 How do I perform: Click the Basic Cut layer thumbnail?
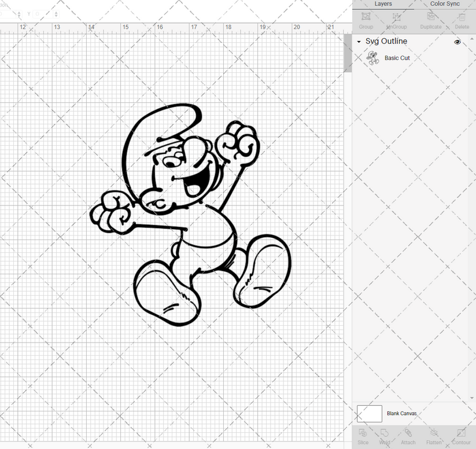pyautogui.click(x=373, y=58)
